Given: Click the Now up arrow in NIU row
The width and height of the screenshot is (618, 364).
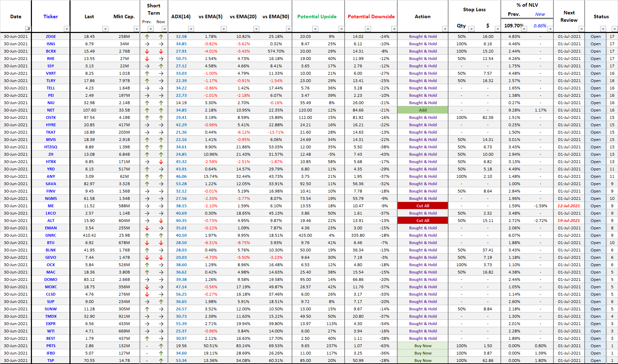Looking at the screenshot, I should (x=161, y=103).
